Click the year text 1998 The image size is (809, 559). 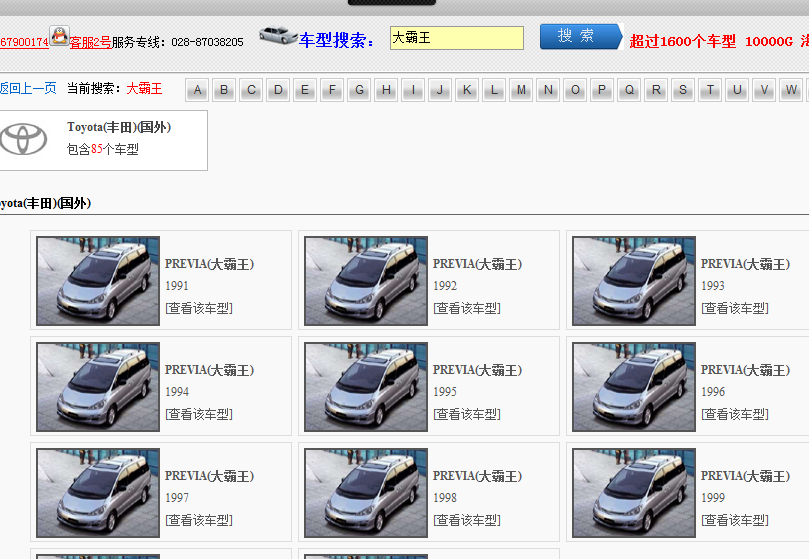click(x=445, y=498)
